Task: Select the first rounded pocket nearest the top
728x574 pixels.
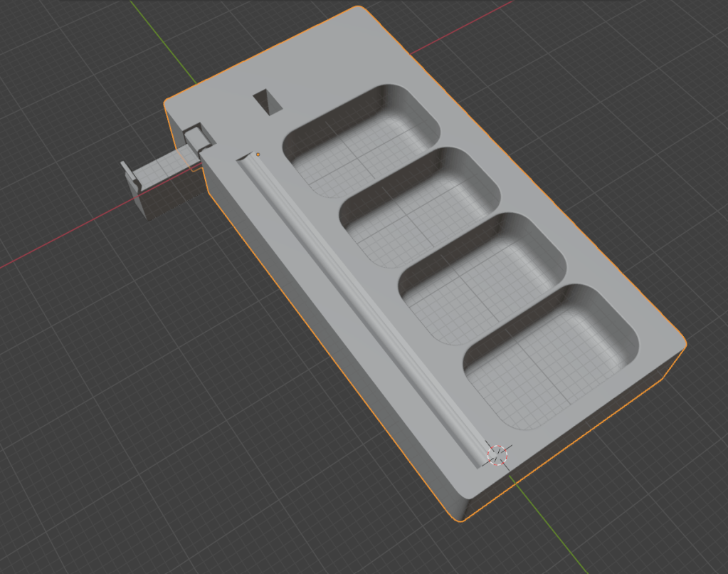Action: [361, 141]
